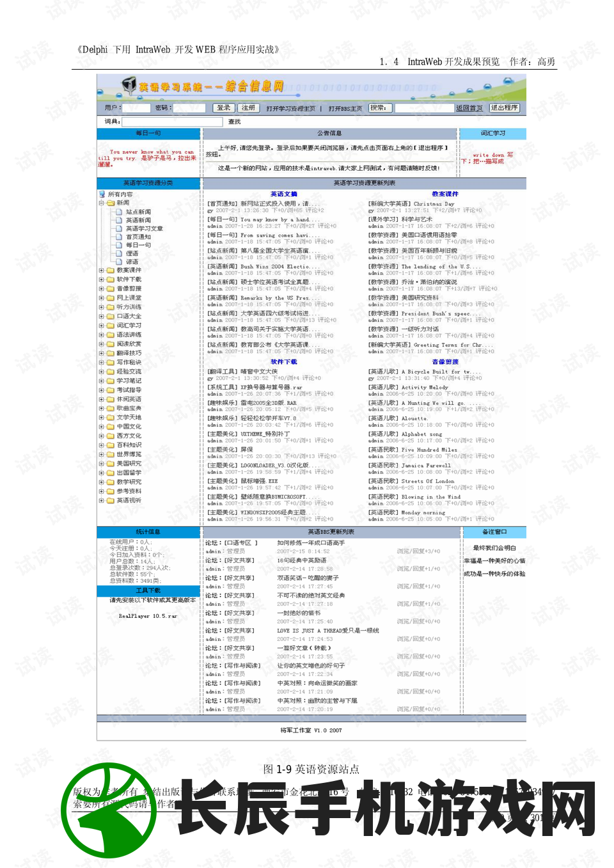Open the 返回首页 link
Viewport: 614px width, 868px height.
point(469,108)
